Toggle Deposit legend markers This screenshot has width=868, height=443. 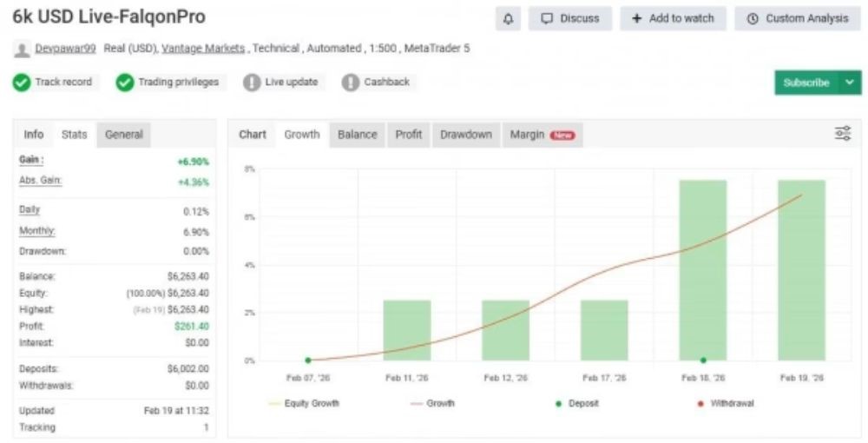click(x=577, y=403)
